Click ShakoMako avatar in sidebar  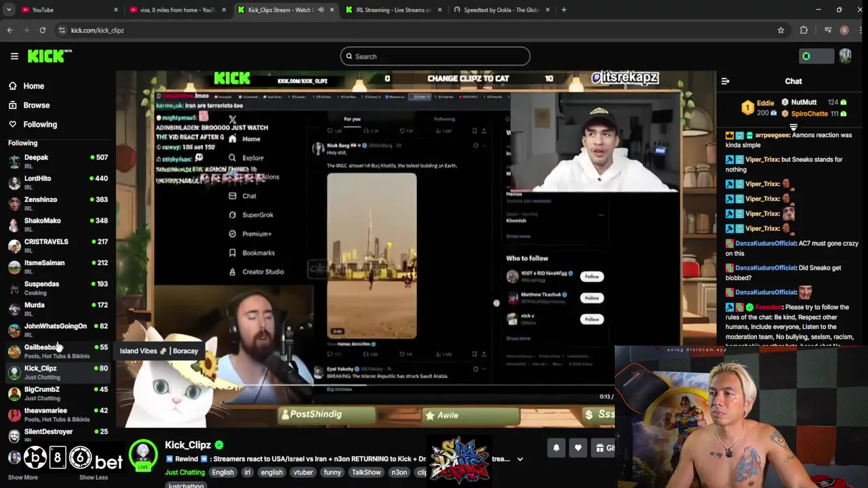(x=14, y=224)
